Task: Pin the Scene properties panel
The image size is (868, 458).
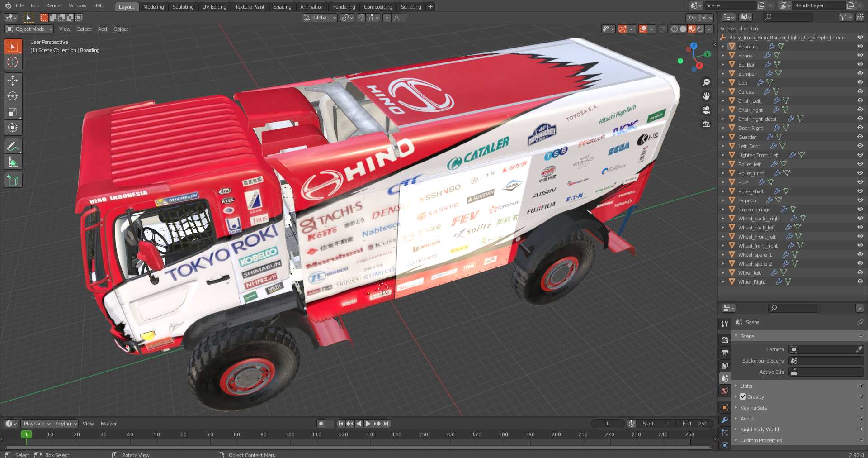Action: tap(860, 322)
